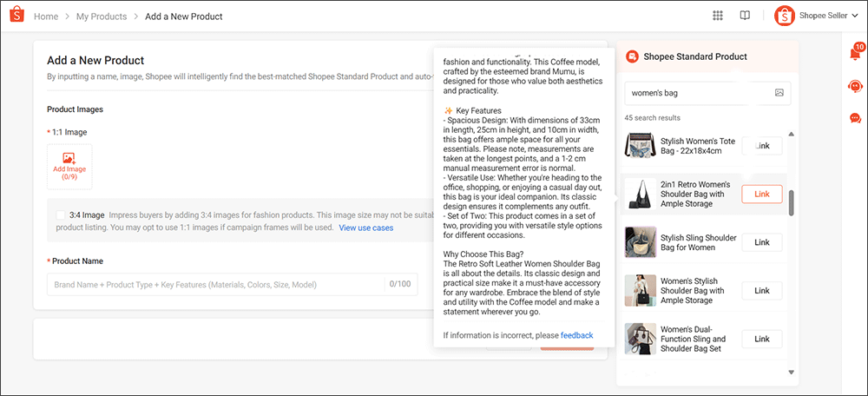Click the Add Image upload box
The height and width of the screenshot is (396, 868).
coord(69,167)
